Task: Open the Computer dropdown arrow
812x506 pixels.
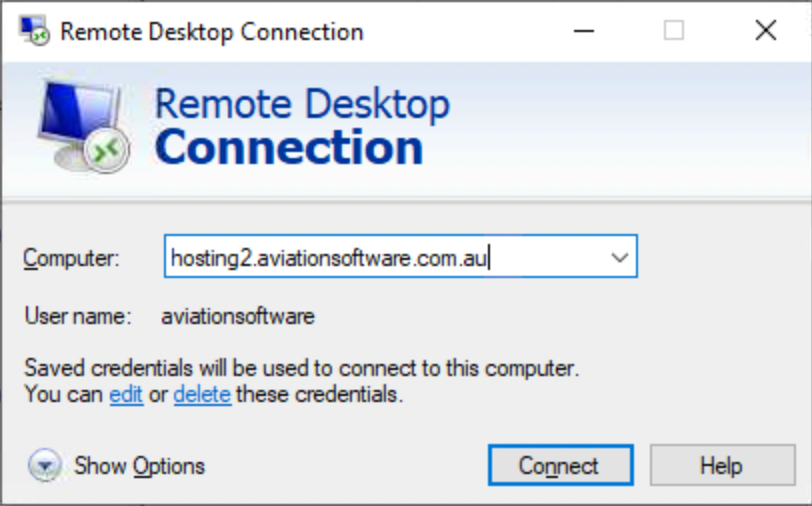Action: click(620, 258)
